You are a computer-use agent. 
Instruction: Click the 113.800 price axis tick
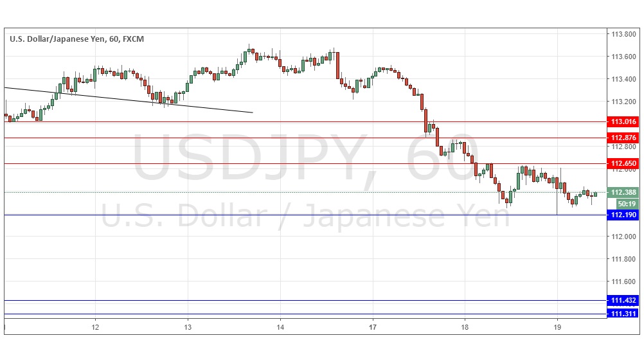tap(623, 34)
